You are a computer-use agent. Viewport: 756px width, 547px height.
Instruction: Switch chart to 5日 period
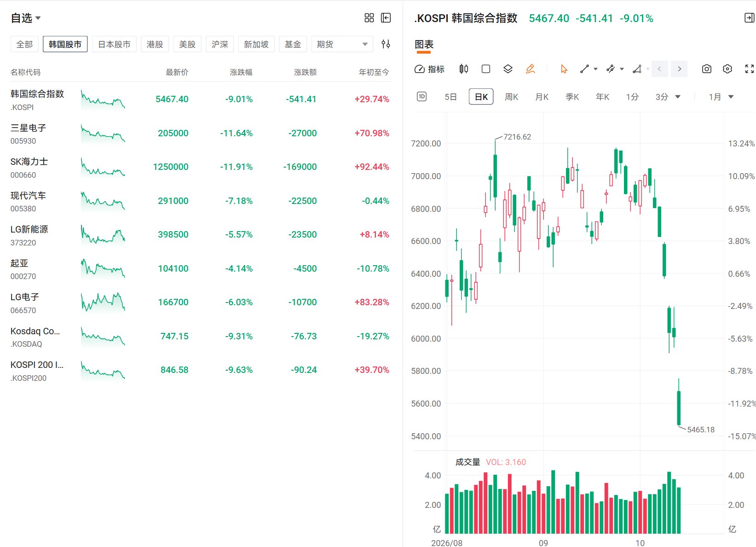click(450, 97)
